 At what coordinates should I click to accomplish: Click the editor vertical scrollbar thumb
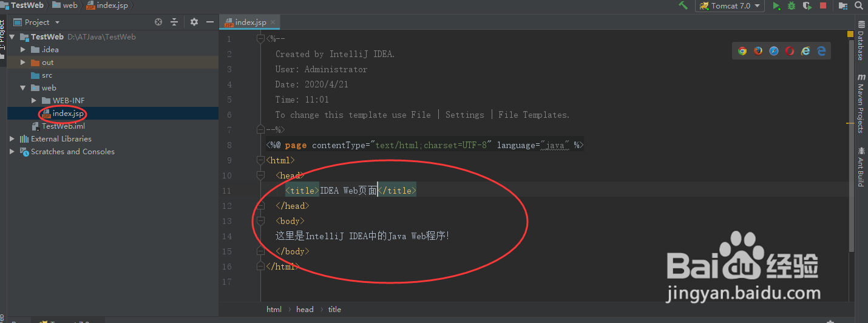pyautogui.click(x=851, y=146)
